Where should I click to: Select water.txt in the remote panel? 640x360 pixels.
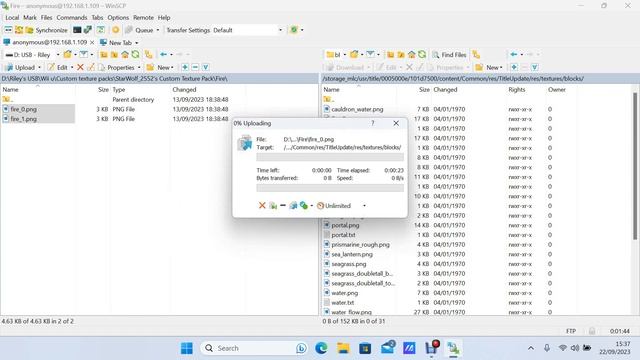click(342, 302)
